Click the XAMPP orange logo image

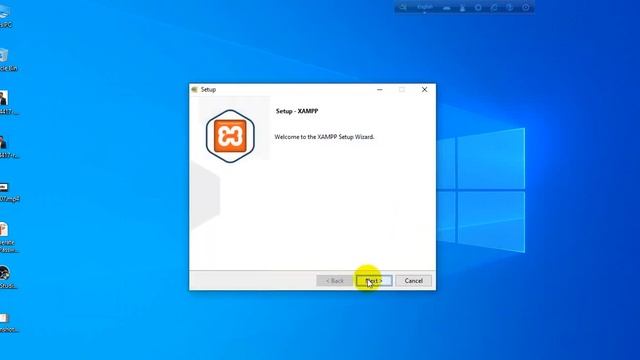(x=230, y=136)
